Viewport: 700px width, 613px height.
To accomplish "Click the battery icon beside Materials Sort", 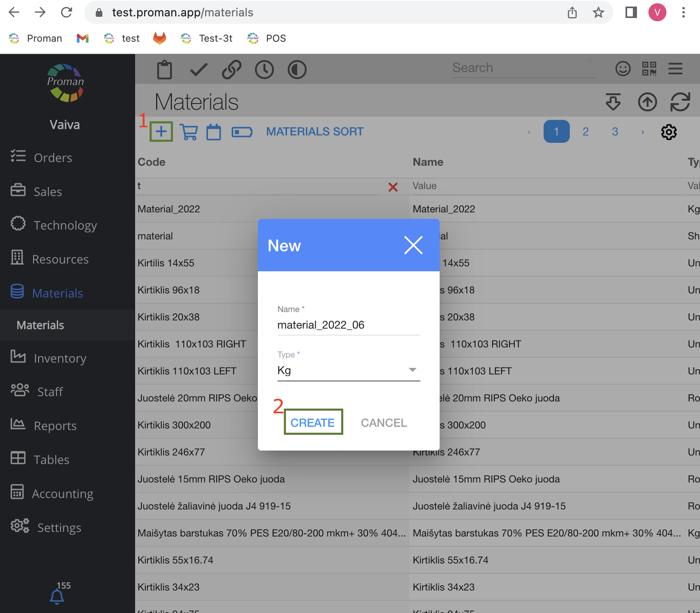I will click(x=242, y=132).
